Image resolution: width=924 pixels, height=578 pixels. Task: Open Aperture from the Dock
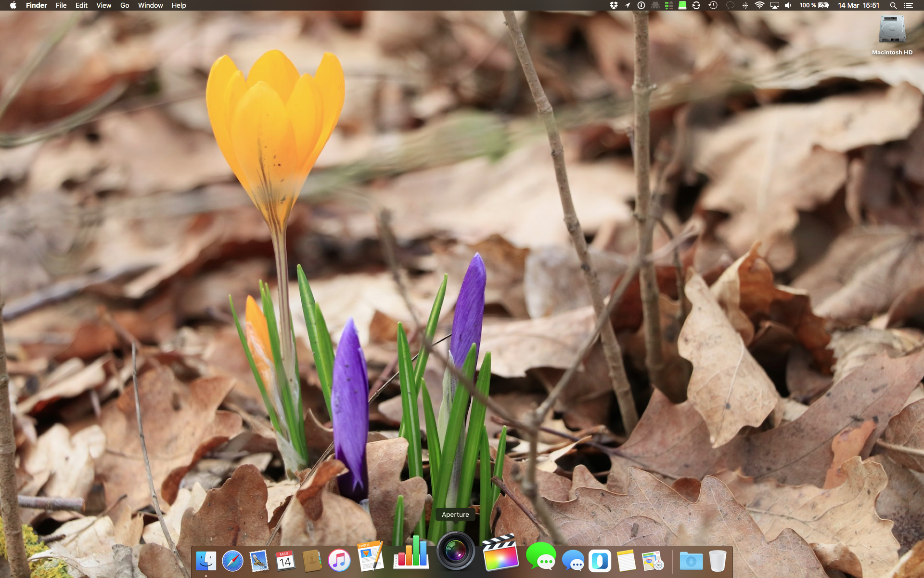455,552
